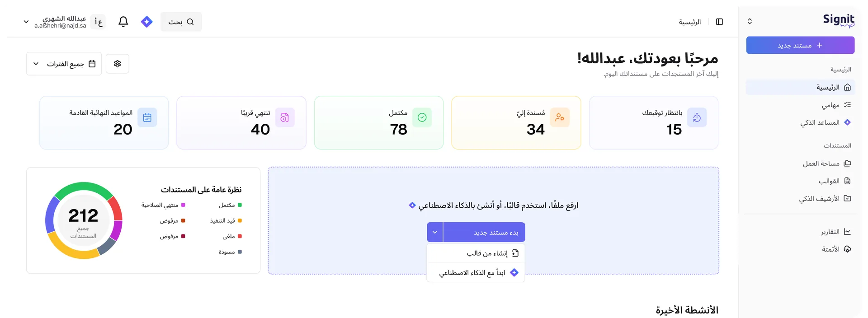This screenshot has width=868, height=318.
Task: Collapse the sidebar with the double-chevron control
Action: point(749,21)
